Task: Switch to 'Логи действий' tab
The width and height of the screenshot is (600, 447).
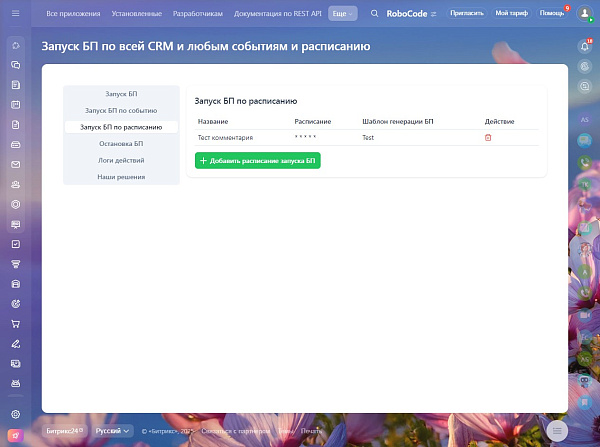Action: 121,160
